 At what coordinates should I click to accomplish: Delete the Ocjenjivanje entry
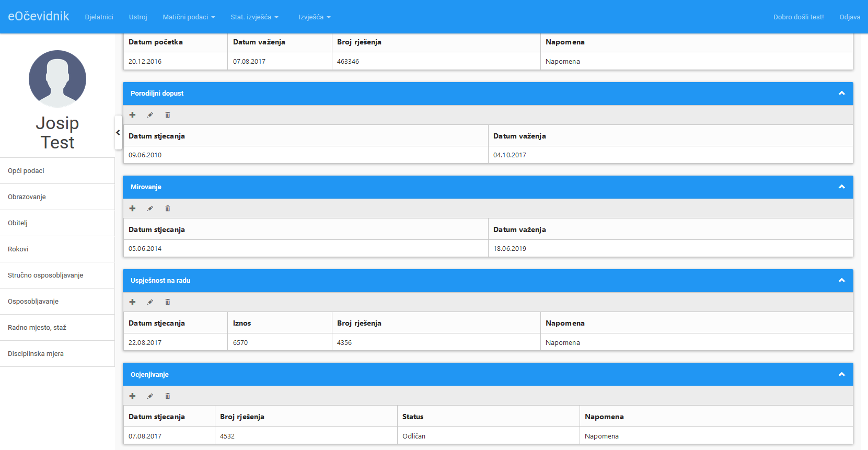pos(168,396)
